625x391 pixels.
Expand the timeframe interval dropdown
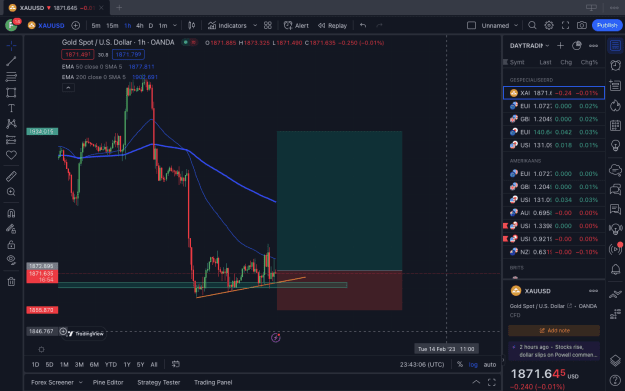175,26
